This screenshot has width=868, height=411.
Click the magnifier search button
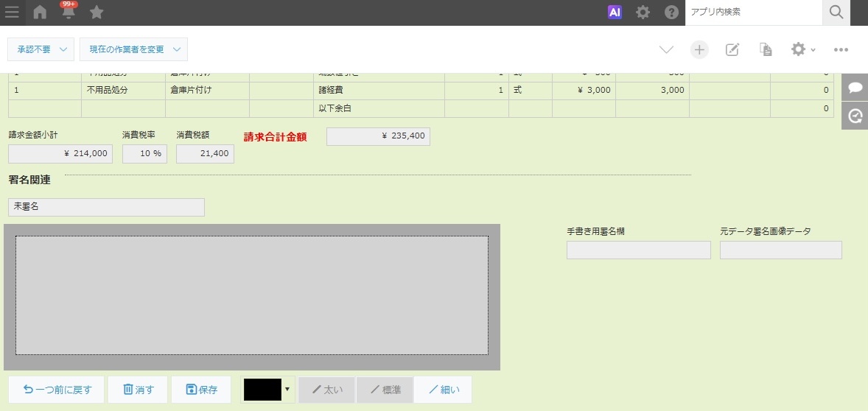[x=836, y=13]
